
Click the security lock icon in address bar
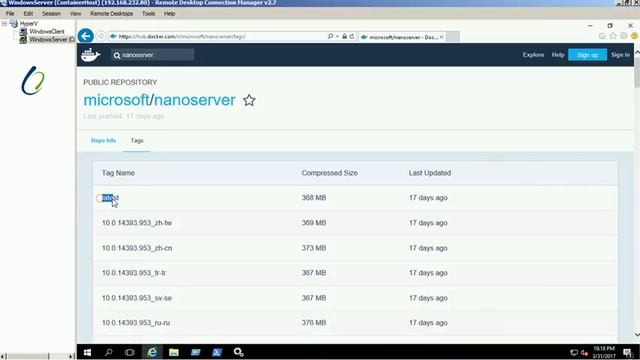[x=344, y=36]
